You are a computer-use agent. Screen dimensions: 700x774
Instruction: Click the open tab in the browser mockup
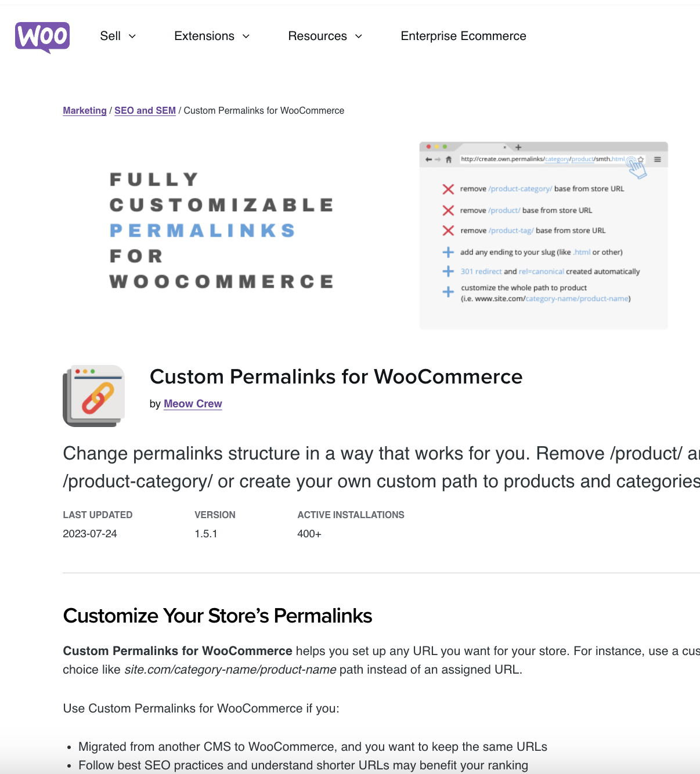click(483, 147)
